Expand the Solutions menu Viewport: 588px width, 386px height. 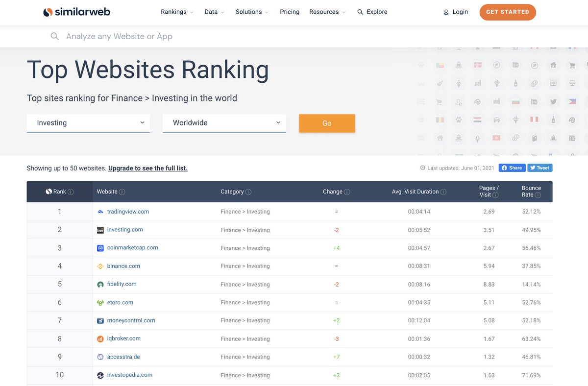pos(252,12)
